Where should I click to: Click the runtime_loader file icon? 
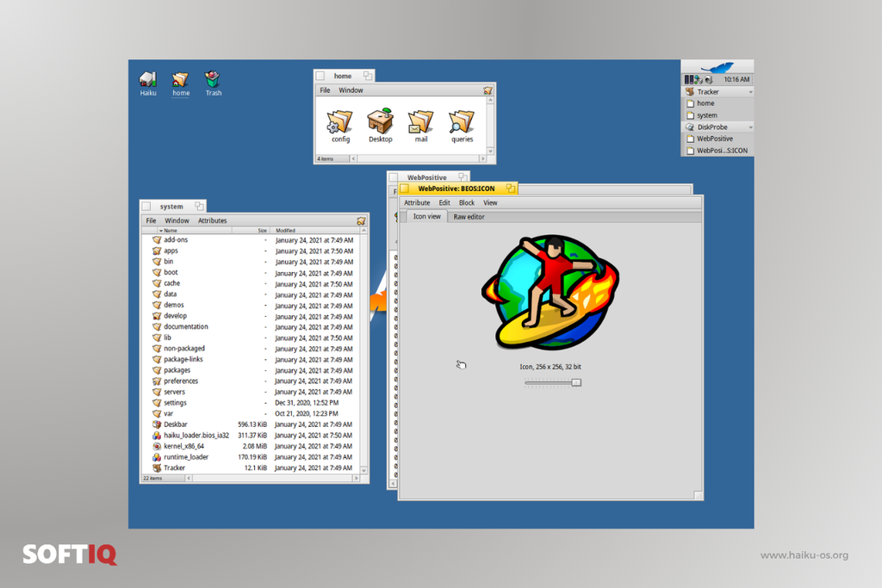click(x=157, y=457)
